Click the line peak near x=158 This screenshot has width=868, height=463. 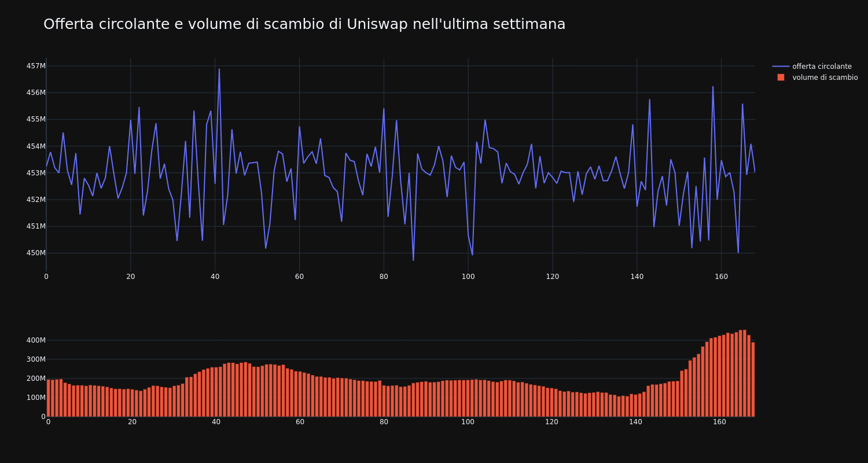point(713,87)
